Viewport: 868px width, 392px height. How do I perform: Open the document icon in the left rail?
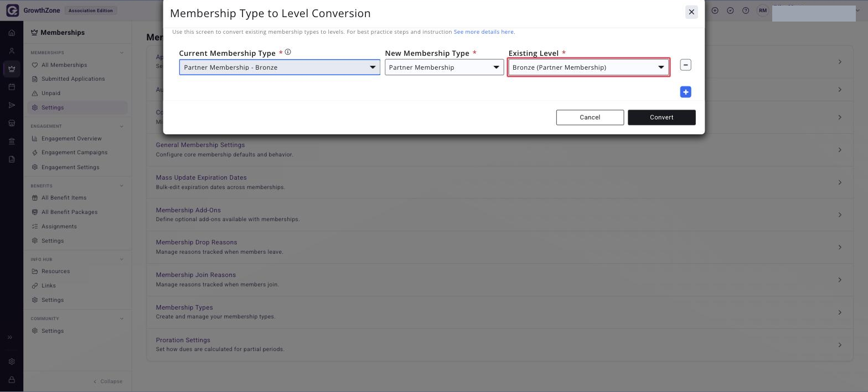12,159
